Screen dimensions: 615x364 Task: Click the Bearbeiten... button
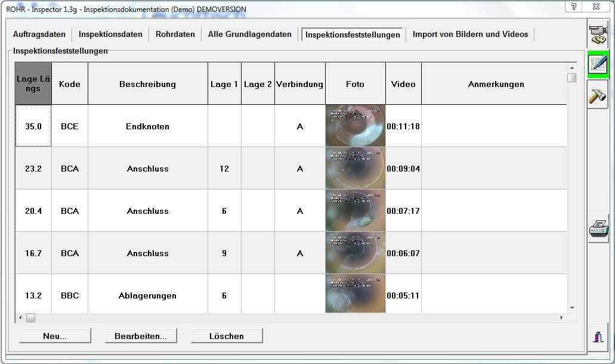coord(141,336)
